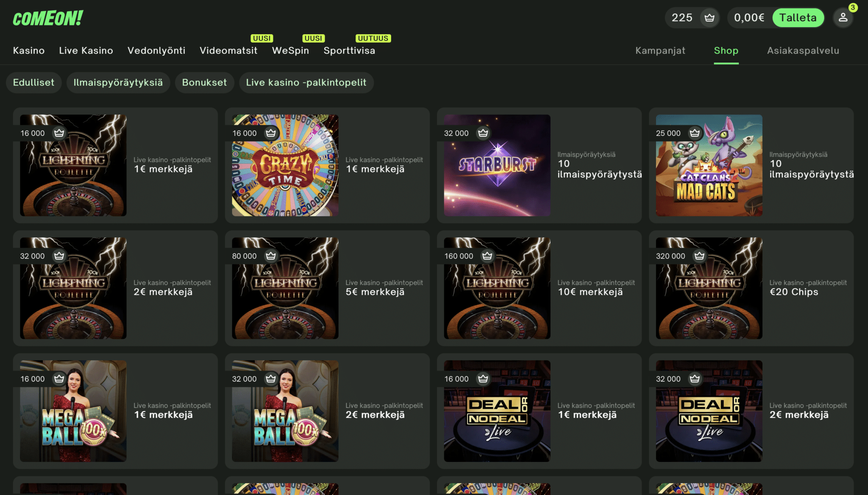Click the crown icon beside 225 points
Screen dimensions: 868x495
[709, 18]
